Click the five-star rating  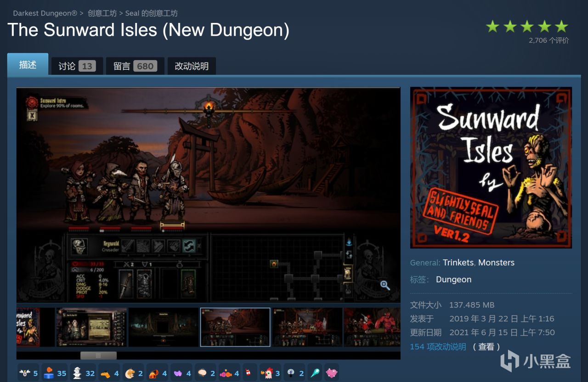[x=527, y=26]
